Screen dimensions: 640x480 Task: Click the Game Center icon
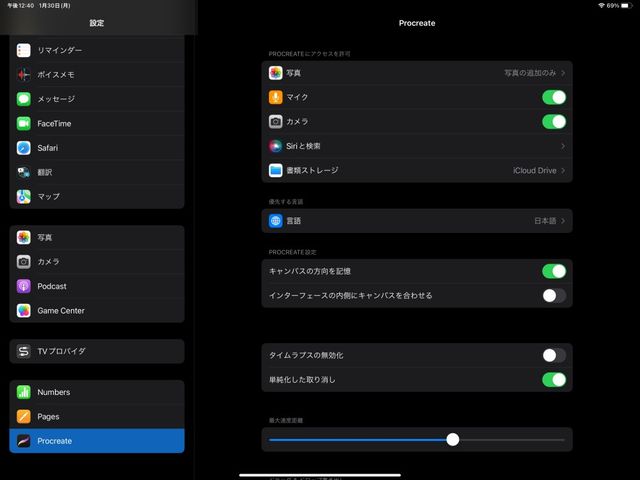click(x=24, y=311)
